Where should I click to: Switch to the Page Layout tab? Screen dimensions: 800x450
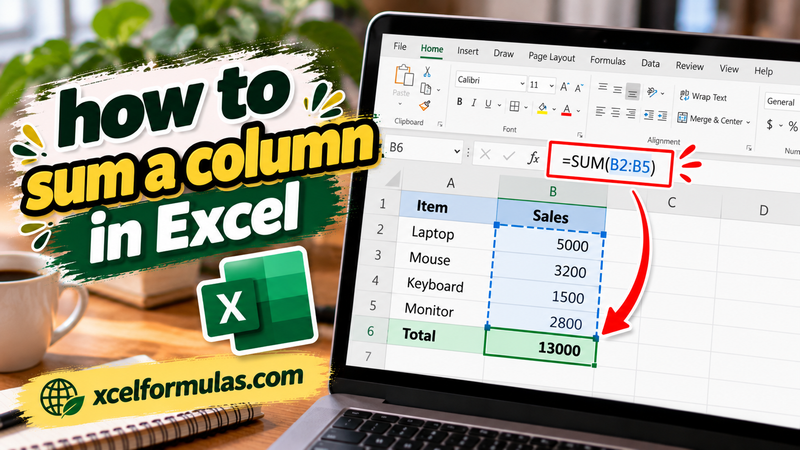click(552, 57)
